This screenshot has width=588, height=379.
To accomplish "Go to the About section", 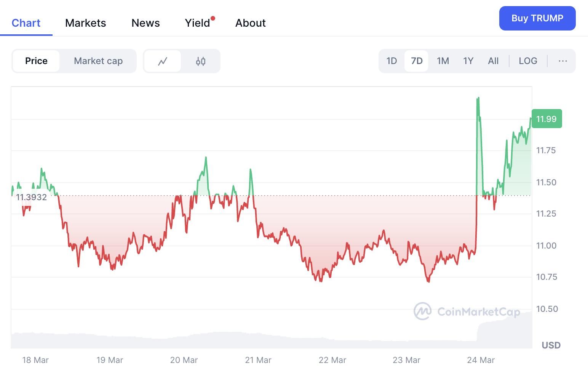I will (x=250, y=23).
